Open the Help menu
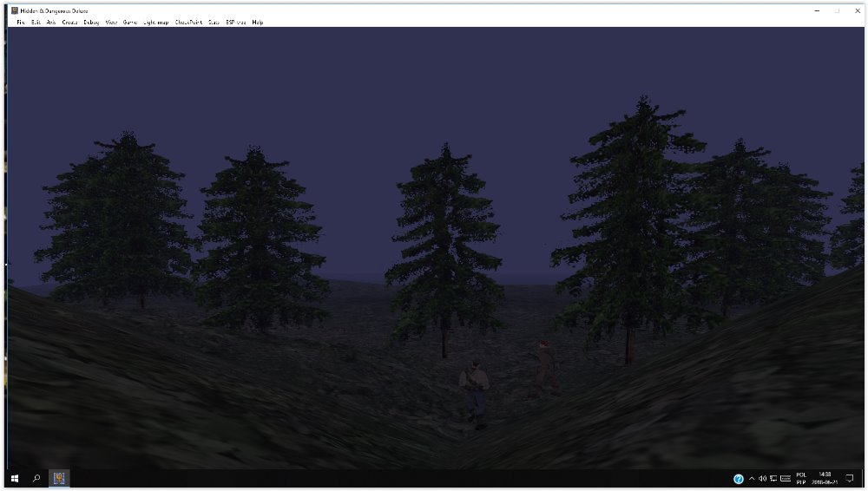The height and width of the screenshot is (491, 868). click(258, 22)
